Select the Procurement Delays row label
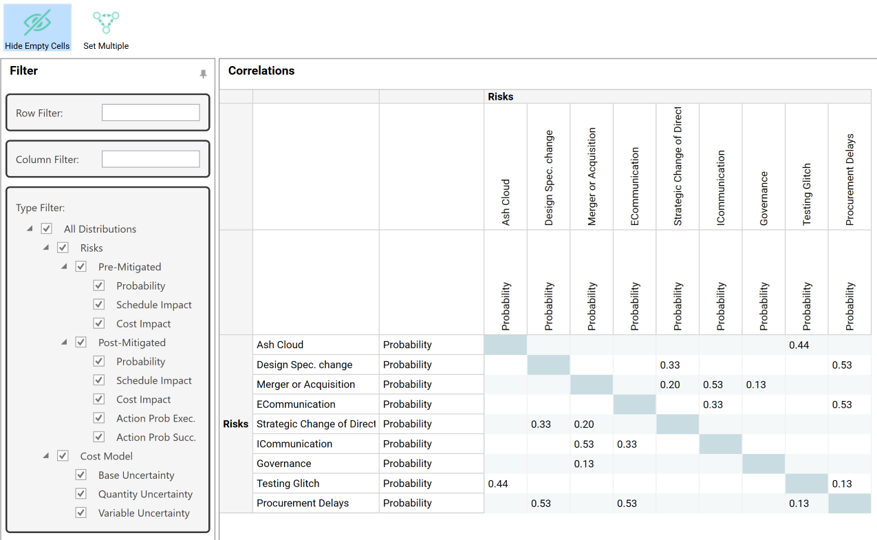The height and width of the screenshot is (540, 877). 302,503
